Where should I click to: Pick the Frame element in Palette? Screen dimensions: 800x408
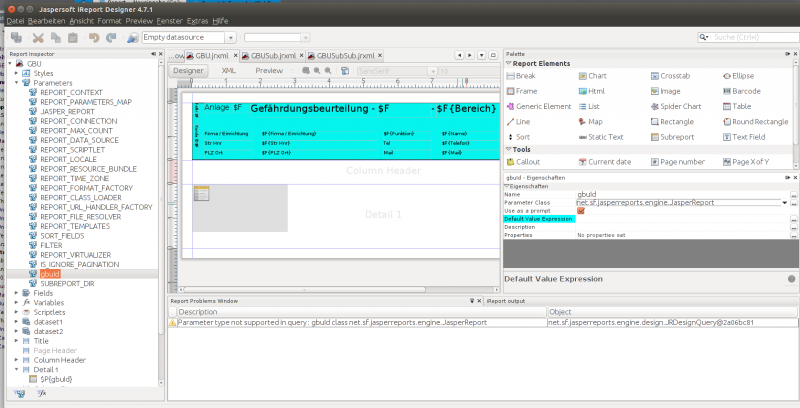(522, 91)
